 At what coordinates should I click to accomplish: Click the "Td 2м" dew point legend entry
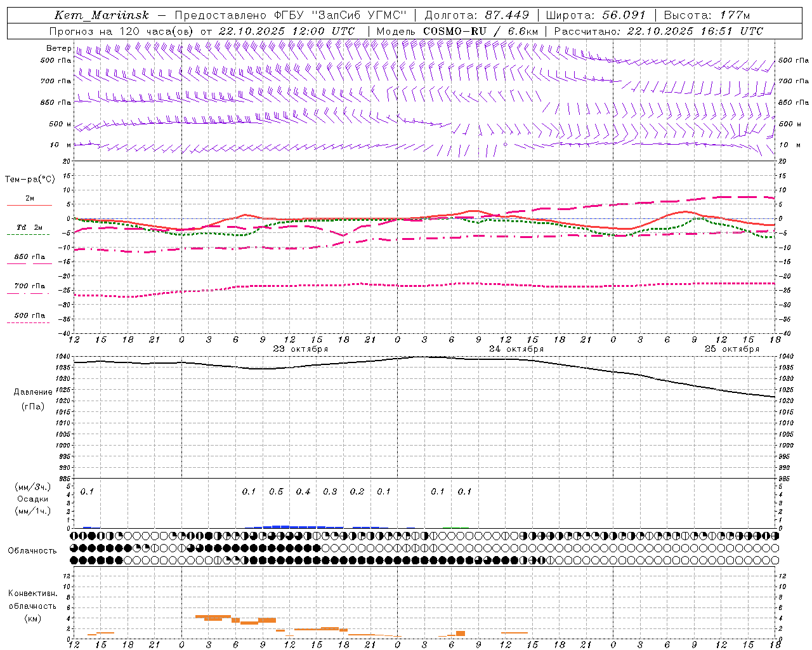29,227
